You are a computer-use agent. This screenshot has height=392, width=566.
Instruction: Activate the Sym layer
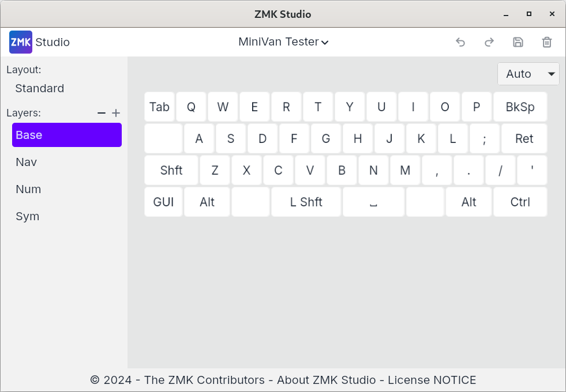click(27, 216)
